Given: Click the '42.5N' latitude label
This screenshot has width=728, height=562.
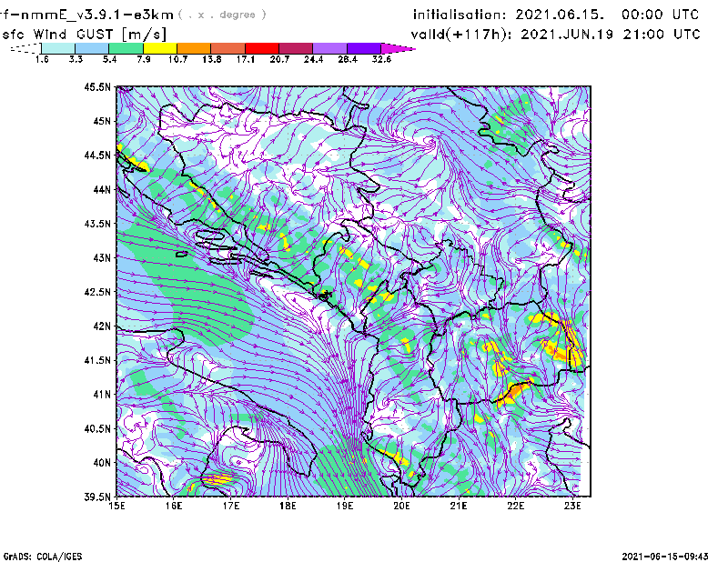Looking at the screenshot, I should 97,292.
